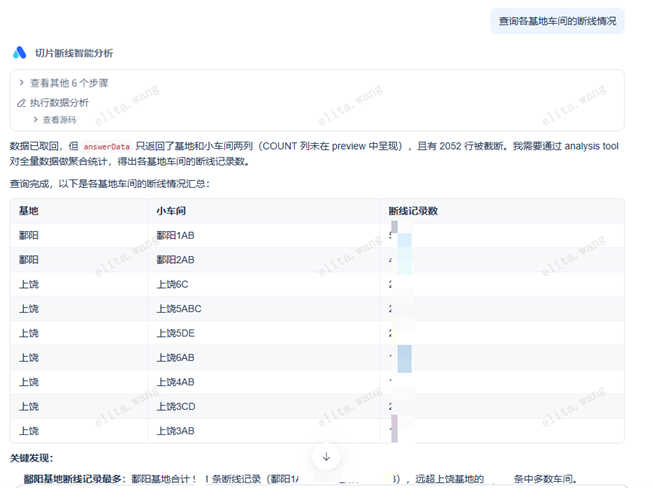Click the 'answerData' code label
Screen dimensions: 652x488
[x=106, y=146]
